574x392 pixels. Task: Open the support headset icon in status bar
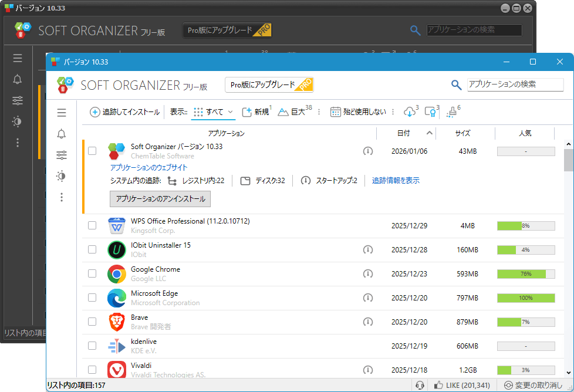pos(421,384)
